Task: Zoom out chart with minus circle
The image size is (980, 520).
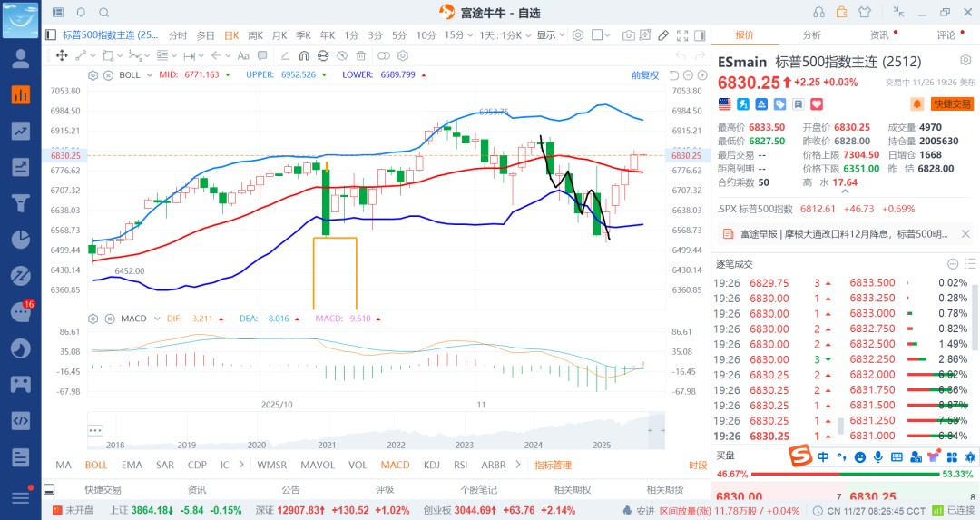Action: (688, 75)
